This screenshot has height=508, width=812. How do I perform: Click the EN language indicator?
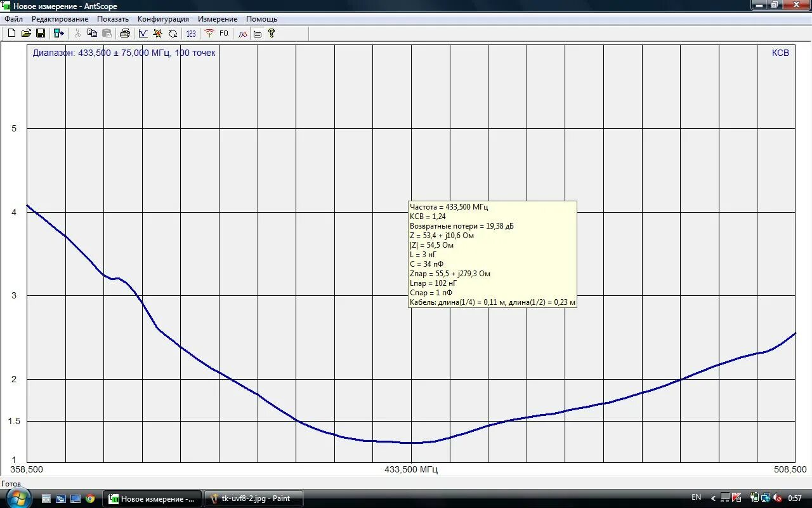(697, 497)
